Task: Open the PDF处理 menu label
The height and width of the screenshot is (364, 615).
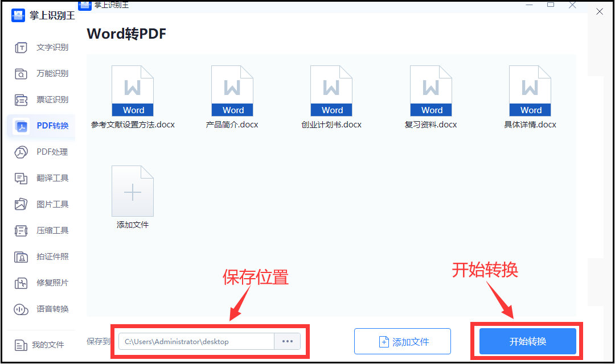Action: 52,152
